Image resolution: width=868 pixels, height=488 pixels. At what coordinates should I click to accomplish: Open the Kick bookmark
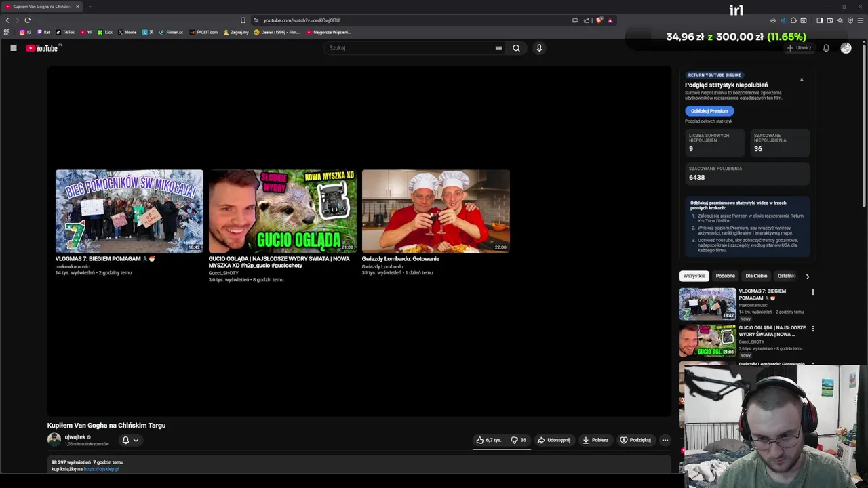105,32
